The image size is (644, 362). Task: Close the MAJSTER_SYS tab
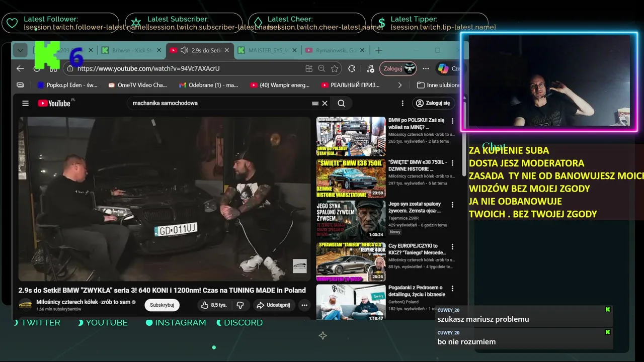pos(294,50)
